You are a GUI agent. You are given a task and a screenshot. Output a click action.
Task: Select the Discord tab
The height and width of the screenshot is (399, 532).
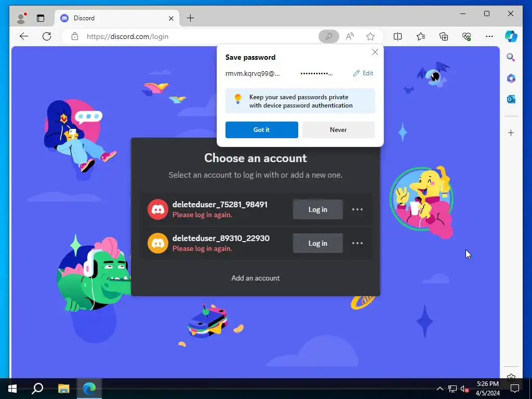point(117,18)
